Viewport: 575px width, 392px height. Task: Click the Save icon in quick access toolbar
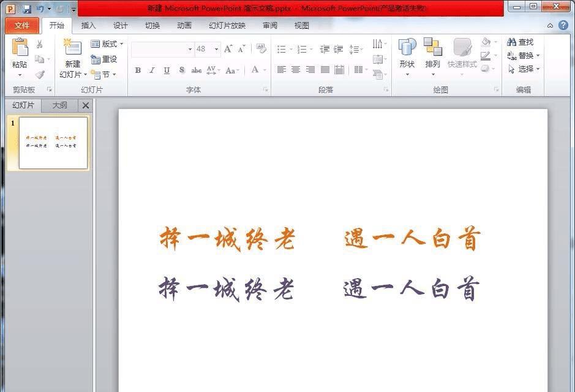(27, 9)
